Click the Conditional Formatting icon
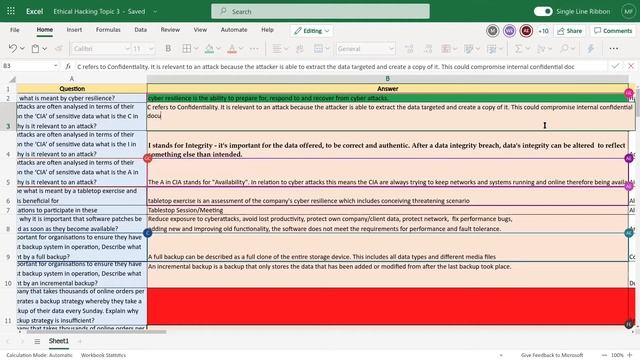The image size is (640, 360). [x=446, y=49]
